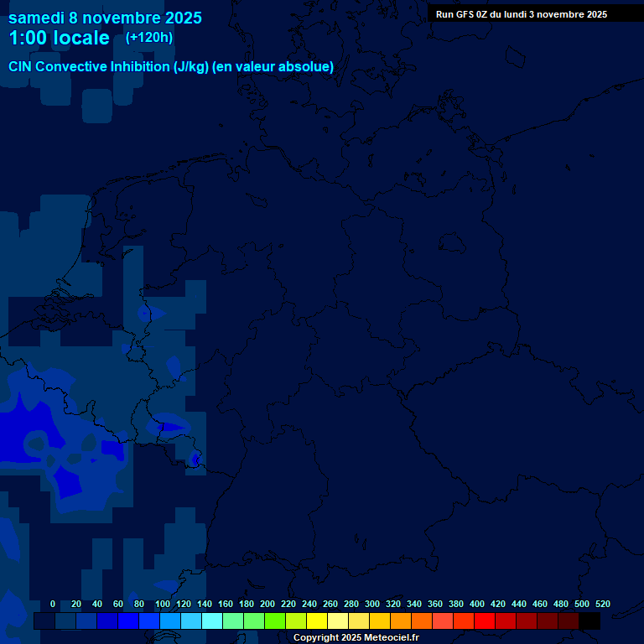This screenshot has width=644, height=644.
Task: Click the legend label '400'
Action: 477,604
